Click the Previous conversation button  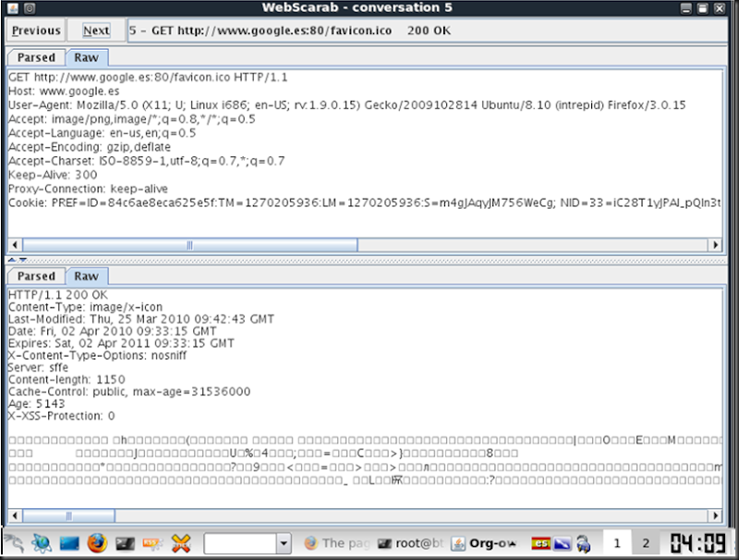(x=36, y=30)
